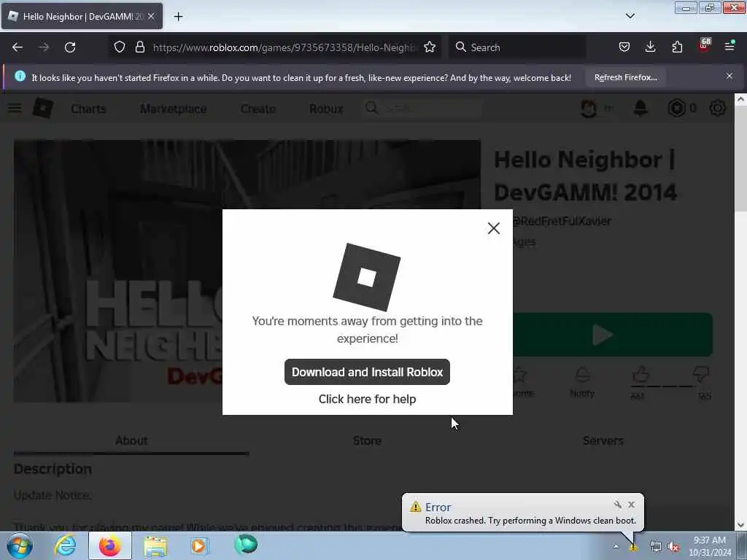This screenshot has width=747, height=560.
Task: Click the vertical scrollbar thumb
Action: coord(740,158)
